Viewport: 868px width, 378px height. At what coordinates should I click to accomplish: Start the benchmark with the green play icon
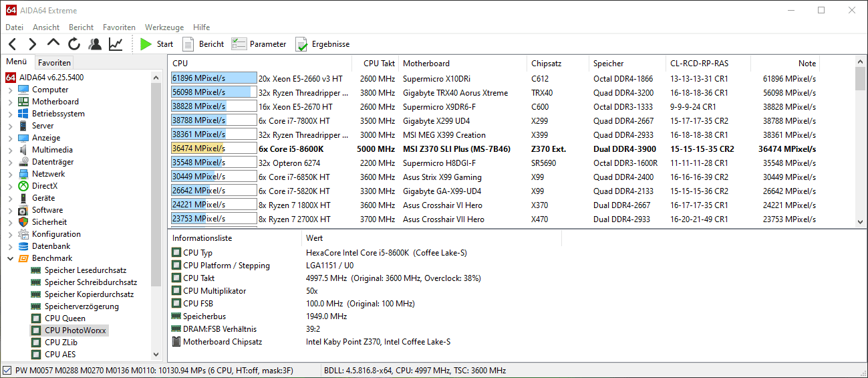click(146, 44)
